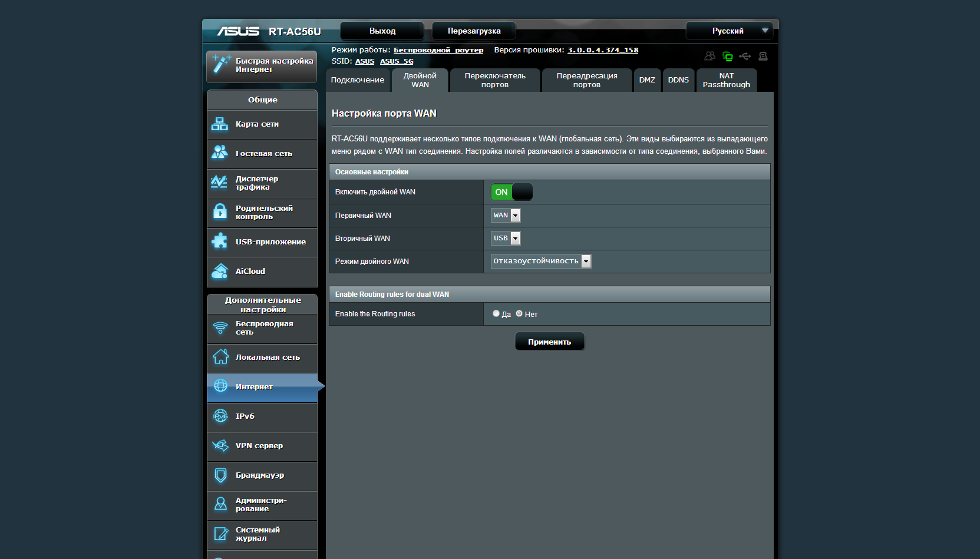This screenshot has height=559, width=980.
Task: Click the VPN сервер icon
Action: click(220, 445)
